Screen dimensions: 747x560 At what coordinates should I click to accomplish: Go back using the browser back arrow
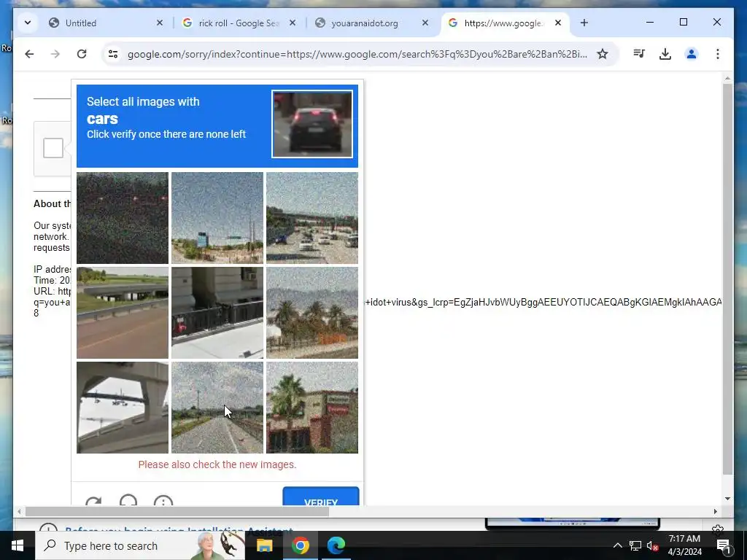29,54
